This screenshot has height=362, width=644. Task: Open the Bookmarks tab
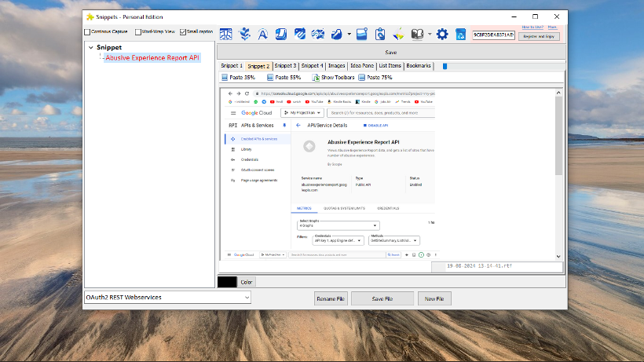tap(419, 66)
